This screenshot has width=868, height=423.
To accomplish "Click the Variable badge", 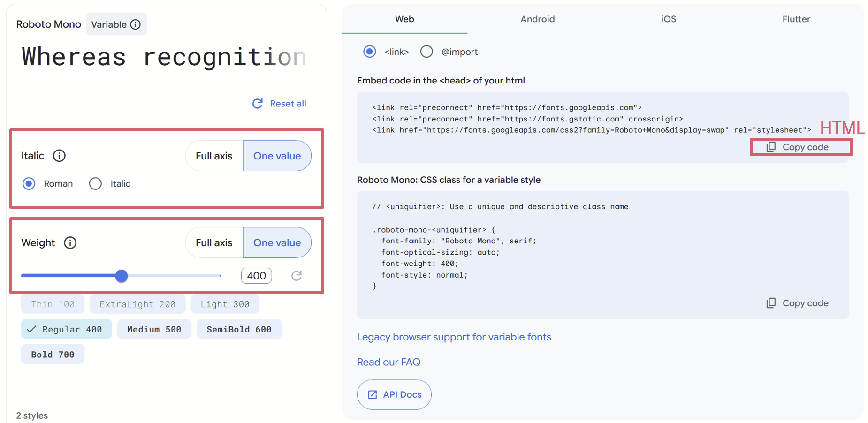I will pyautogui.click(x=116, y=24).
